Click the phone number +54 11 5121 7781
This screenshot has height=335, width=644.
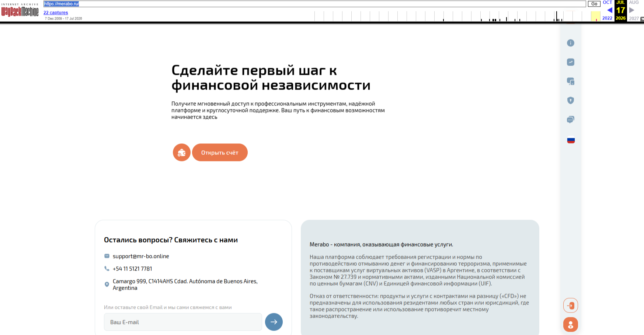132,269
